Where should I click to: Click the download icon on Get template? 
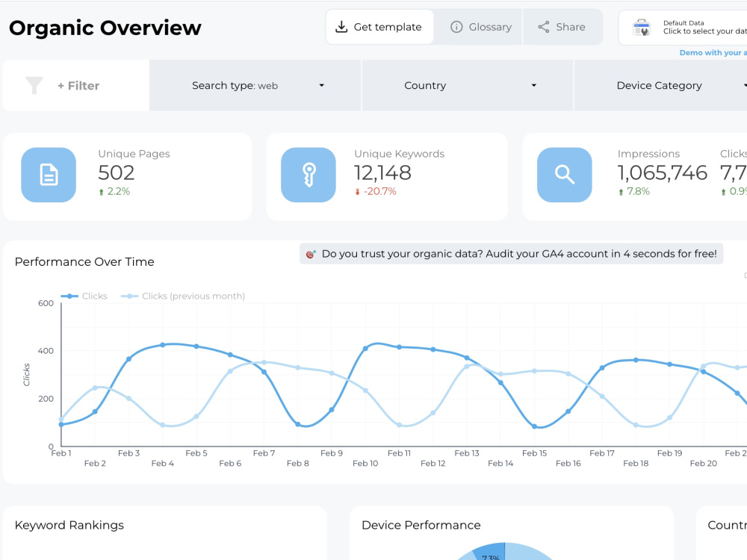click(x=343, y=26)
